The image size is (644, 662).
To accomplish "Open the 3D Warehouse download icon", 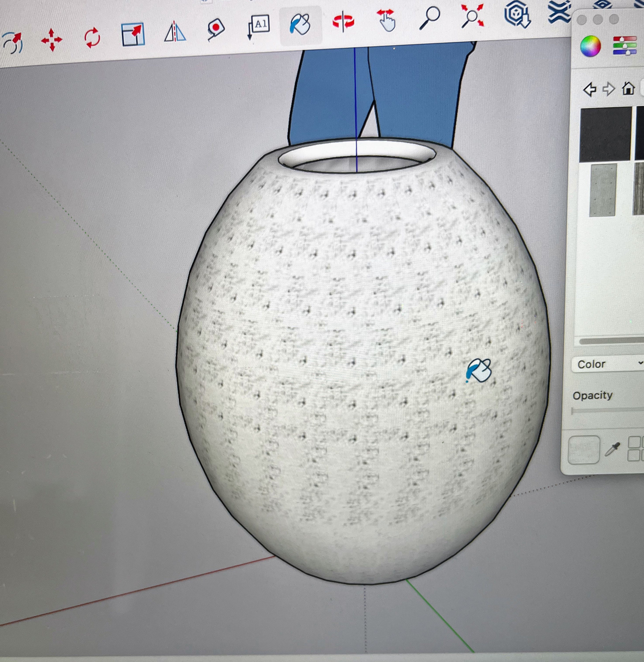I will [x=517, y=14].
